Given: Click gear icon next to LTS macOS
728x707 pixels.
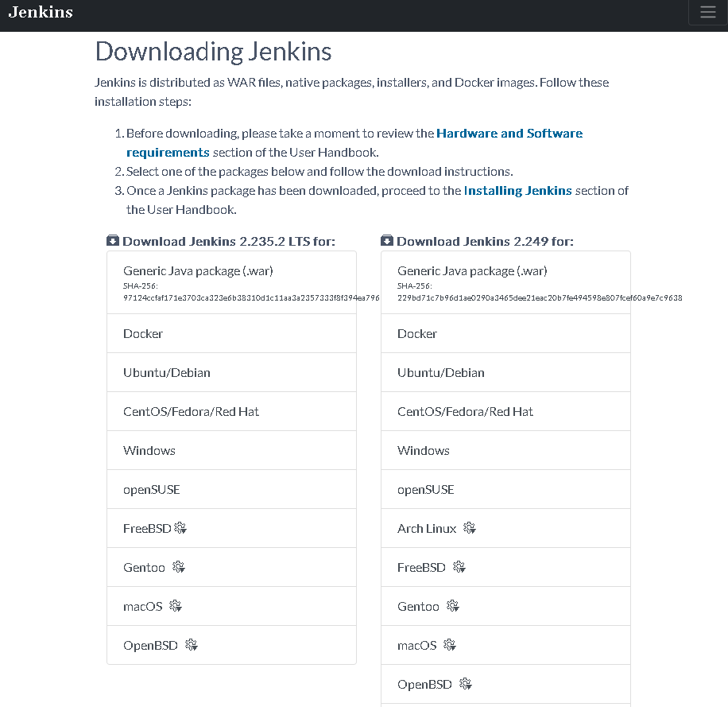Looking at the screenshot, I should pyautogui.click(x=176, y=606).
